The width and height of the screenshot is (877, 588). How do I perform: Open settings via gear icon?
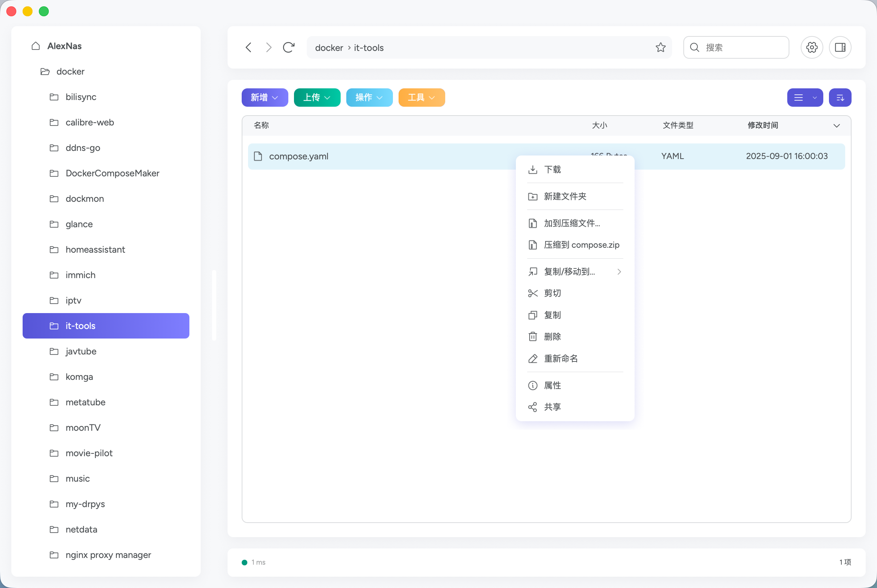(x=812, y=48)
